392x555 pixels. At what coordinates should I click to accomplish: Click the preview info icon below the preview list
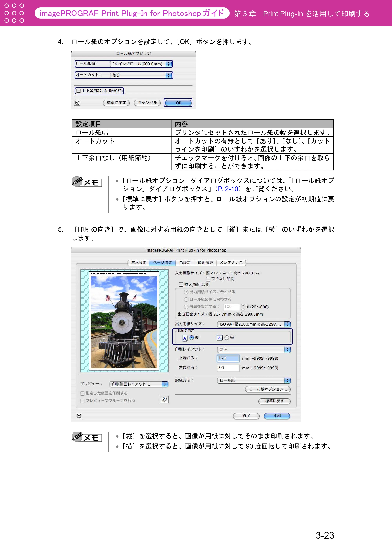(164, 400)
